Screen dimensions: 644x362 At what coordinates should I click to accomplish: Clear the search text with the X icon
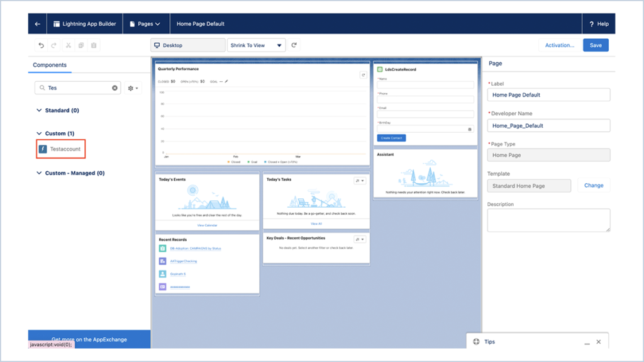(x=114, y=88)
